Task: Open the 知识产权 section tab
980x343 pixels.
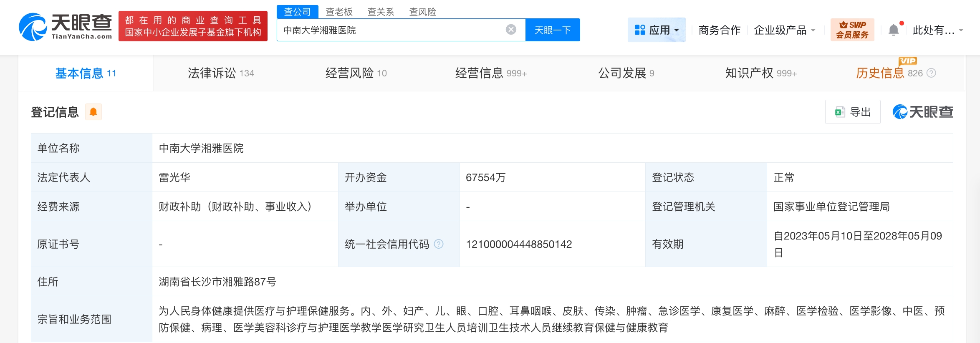Action: point(760,73)
